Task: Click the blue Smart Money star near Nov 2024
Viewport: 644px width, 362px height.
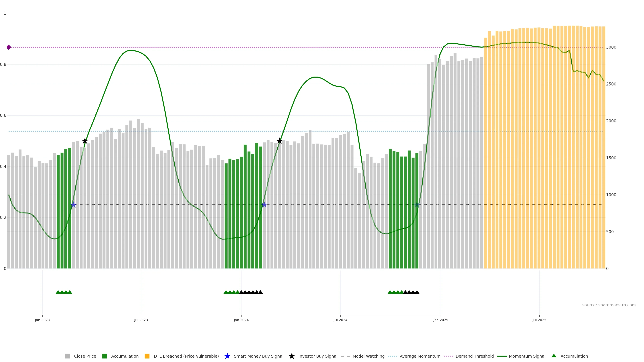Action: click(417, 205)
